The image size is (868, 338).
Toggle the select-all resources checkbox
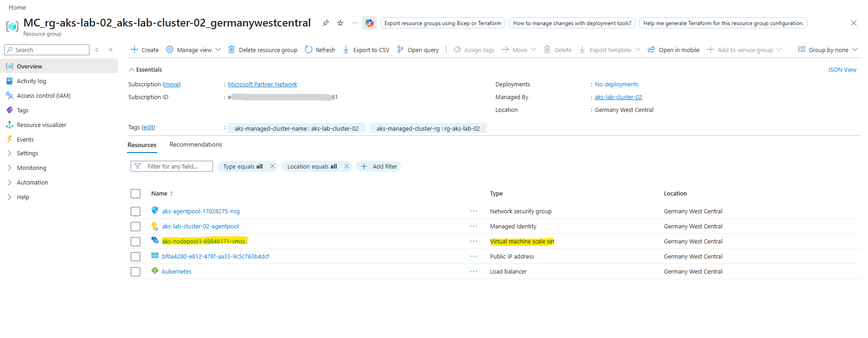click(135, 194)
